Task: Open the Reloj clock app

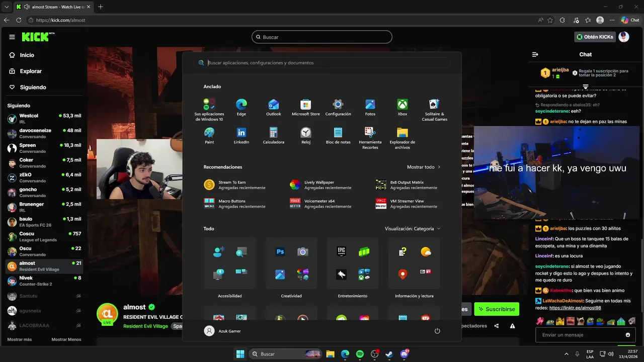Action: pyautogui.click(x=306, y=135)
